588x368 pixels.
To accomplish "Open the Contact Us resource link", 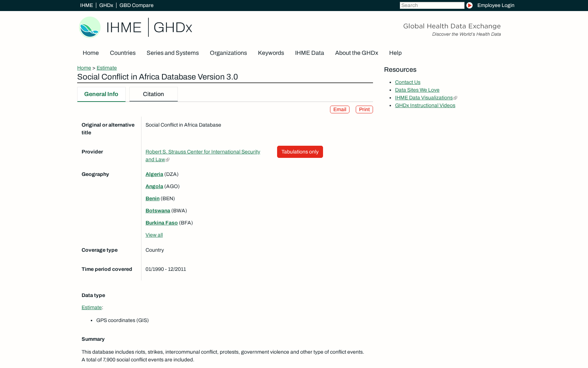I will (x=408, y=82).
